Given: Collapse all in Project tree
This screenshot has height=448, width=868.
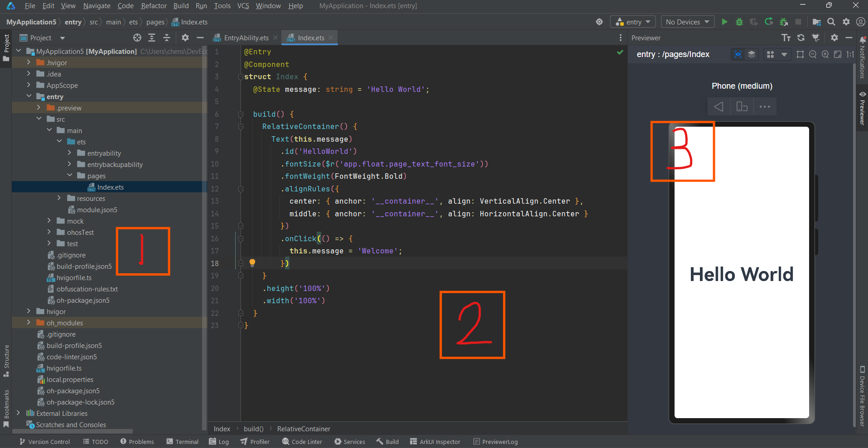Looking at the screenshot, I should coord(167,38).
